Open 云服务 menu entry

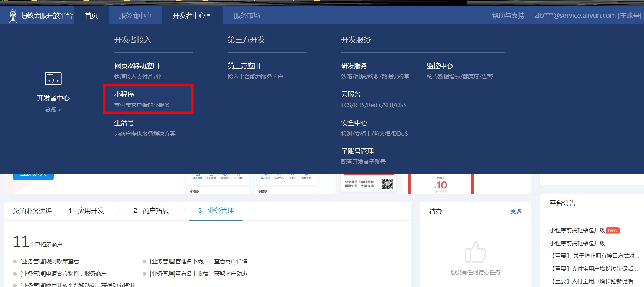351,94
